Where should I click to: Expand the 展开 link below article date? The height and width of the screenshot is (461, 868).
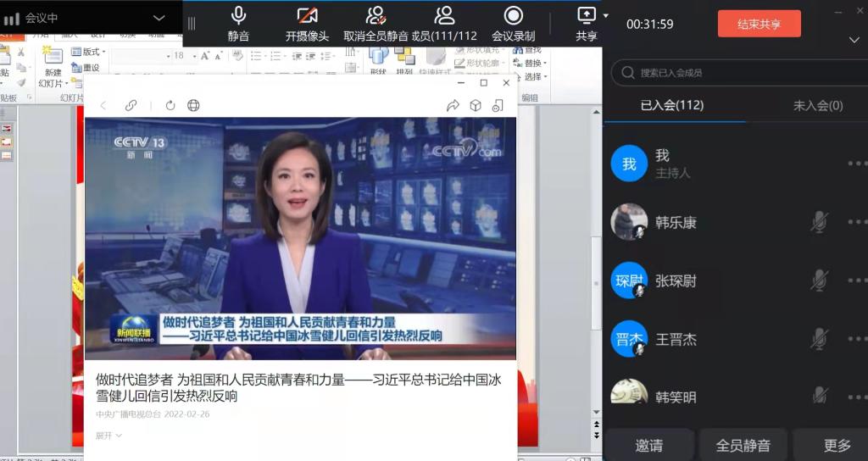[108, 436]
